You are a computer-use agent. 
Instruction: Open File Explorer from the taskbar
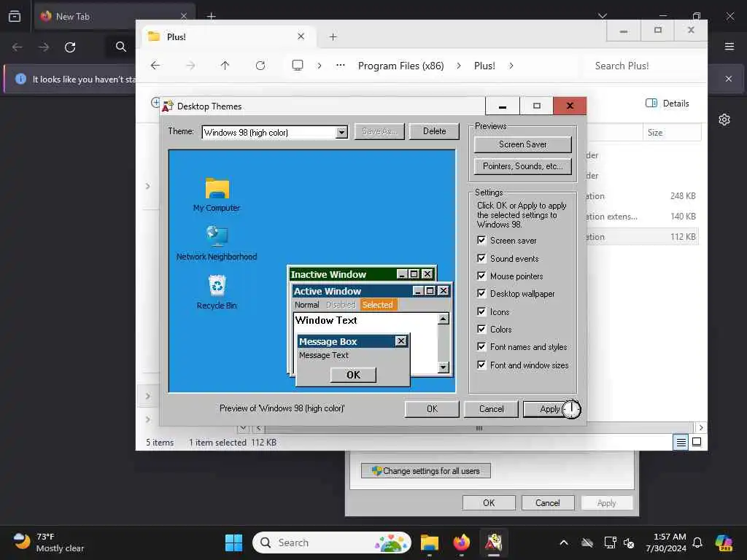pyautogui.click(x=429, y=542)
